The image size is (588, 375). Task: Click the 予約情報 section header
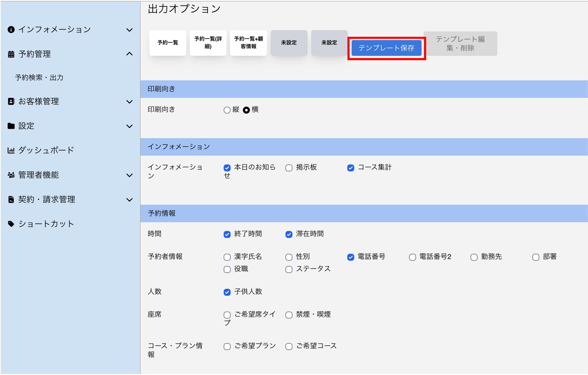[364, 213]
